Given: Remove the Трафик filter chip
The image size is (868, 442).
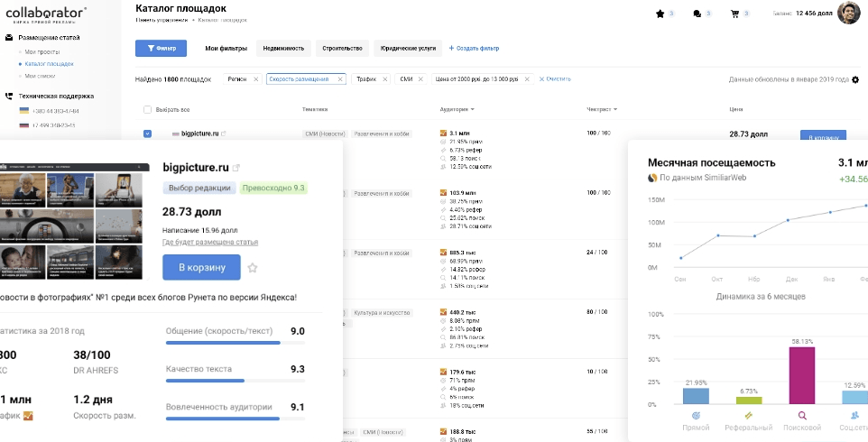Looking at the screenshot, I should click(x=384, y=79).
